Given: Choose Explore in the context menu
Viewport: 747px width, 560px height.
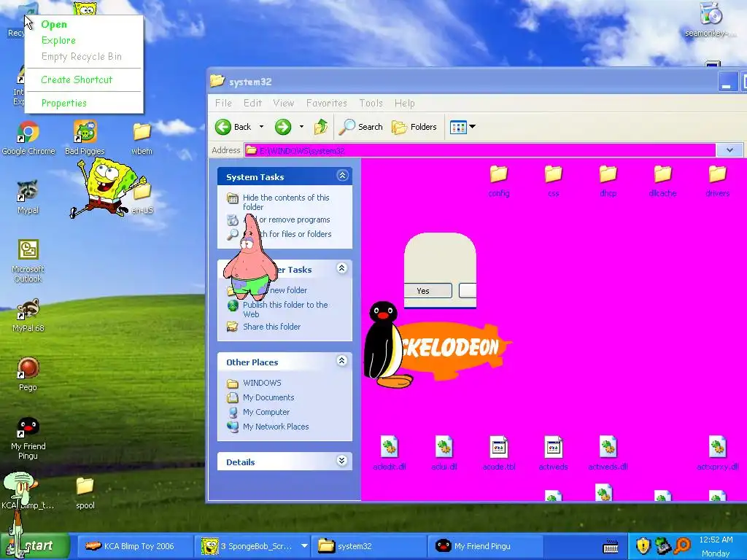Looking at the screenshot, I should pos(84,41).
